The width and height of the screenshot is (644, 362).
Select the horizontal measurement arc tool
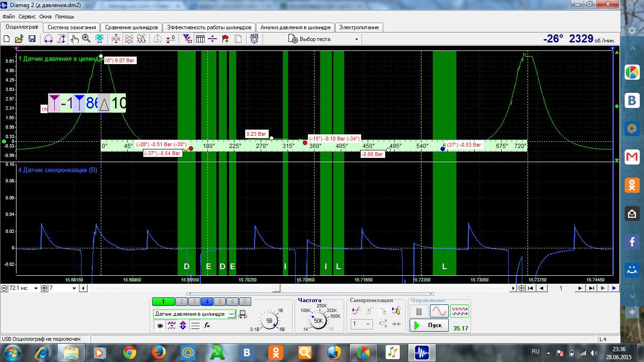[x=49, y=39]
